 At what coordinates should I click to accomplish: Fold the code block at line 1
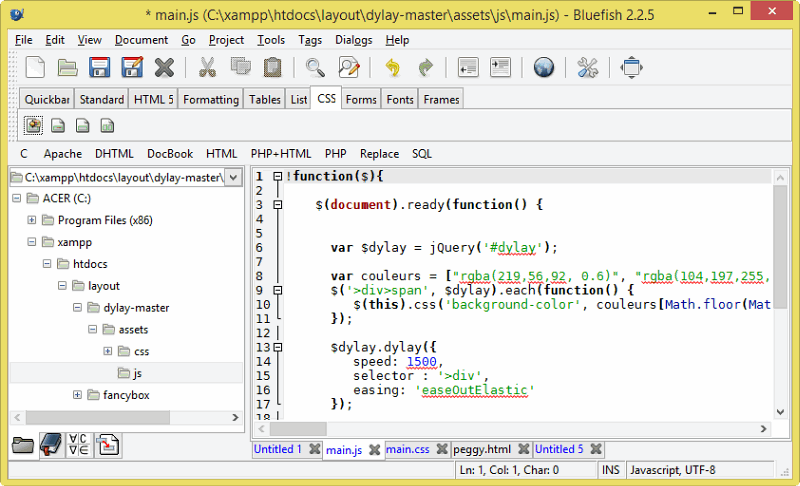pos(278,176)
